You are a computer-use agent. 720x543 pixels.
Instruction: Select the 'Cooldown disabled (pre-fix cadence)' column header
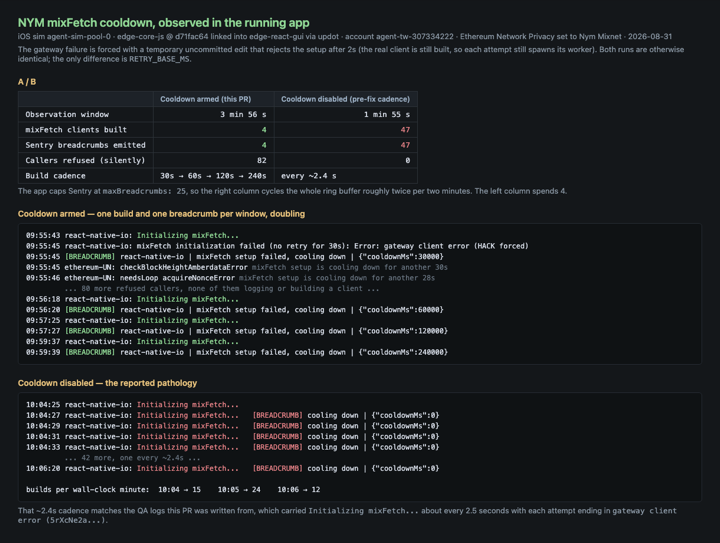coord(345,99)
